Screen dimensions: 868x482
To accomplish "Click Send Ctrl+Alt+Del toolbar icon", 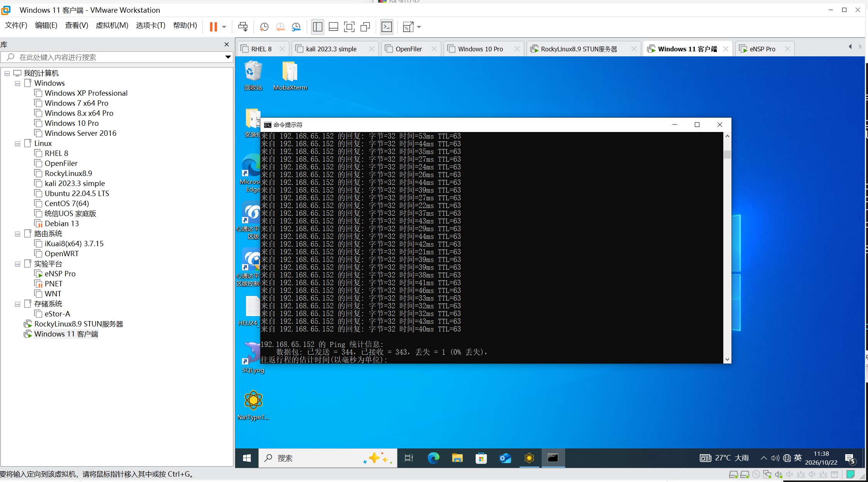I will [243, 27].
